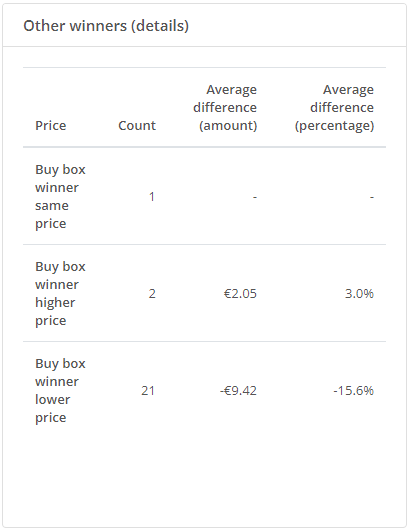Click count value 1 in same price row
The image size is (410, 530).
152,196
